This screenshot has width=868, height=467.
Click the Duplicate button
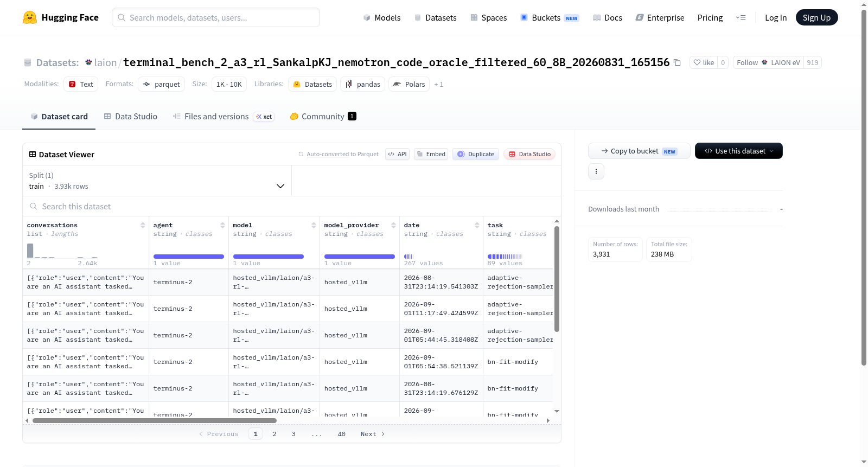click(476, 154)
